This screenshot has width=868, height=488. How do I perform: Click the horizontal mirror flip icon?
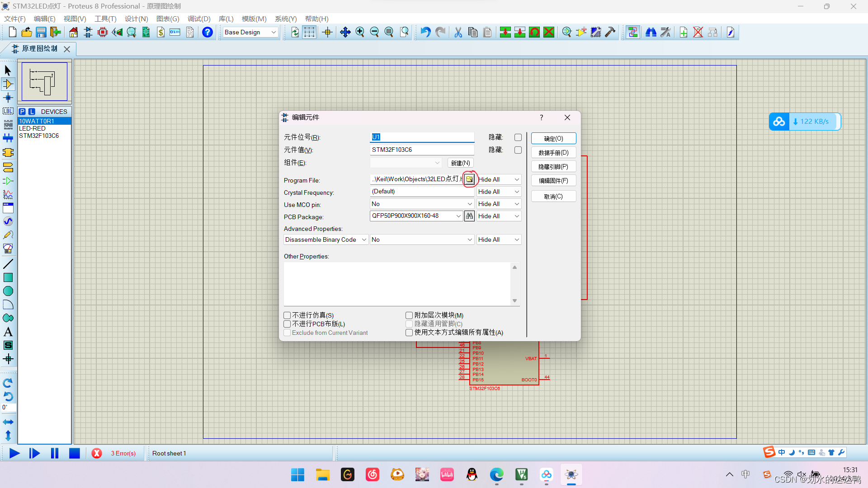point(8,422)
